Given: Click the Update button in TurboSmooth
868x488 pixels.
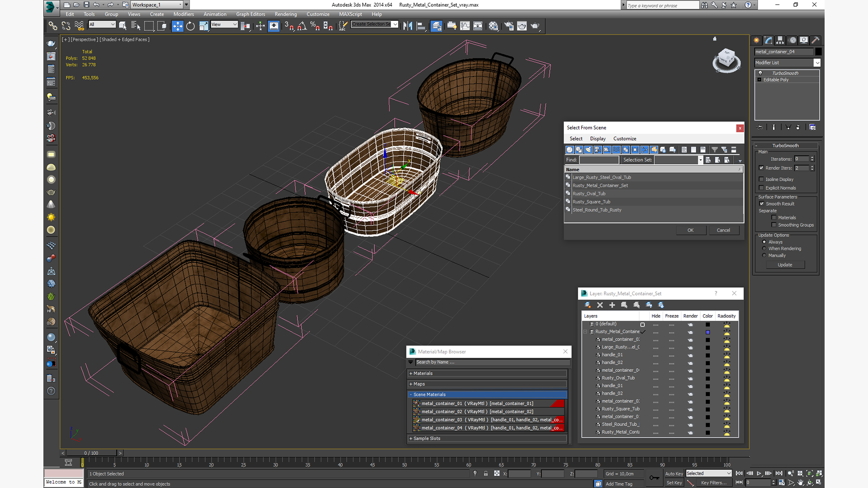Looking at the screenshot, I should click(785, 265).
